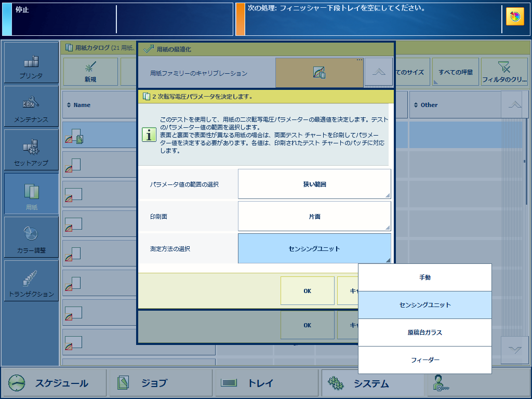This screenshot has height=399, width=532.
Task: Switch to the スケジュール tab
Action: (54, 383)
